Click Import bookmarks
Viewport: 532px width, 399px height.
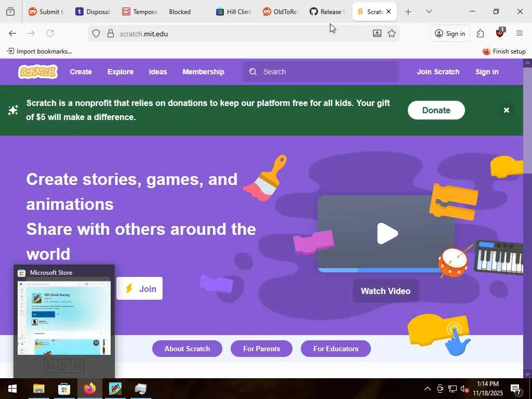click(39, 51)
